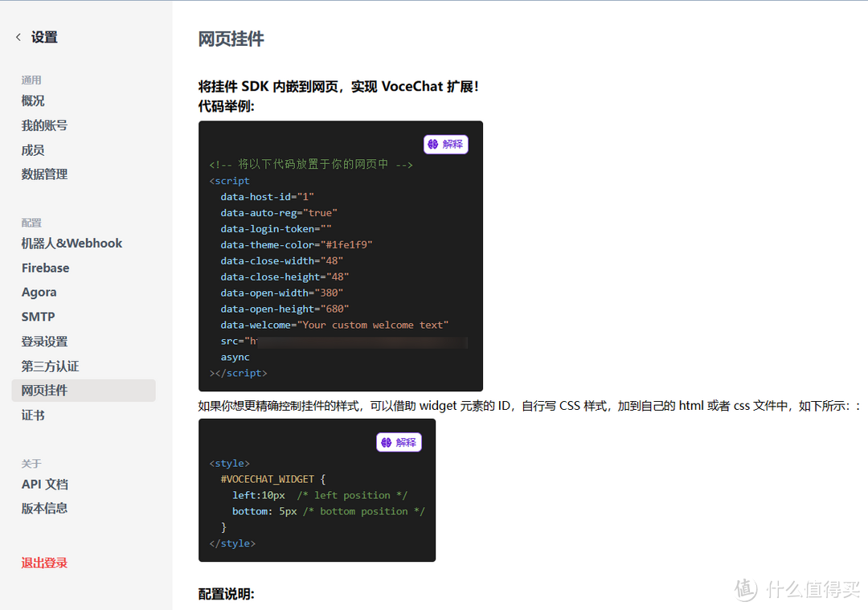Select the 网页挂件 sidebar item
868x610 pixels.
tap(84, 391)
